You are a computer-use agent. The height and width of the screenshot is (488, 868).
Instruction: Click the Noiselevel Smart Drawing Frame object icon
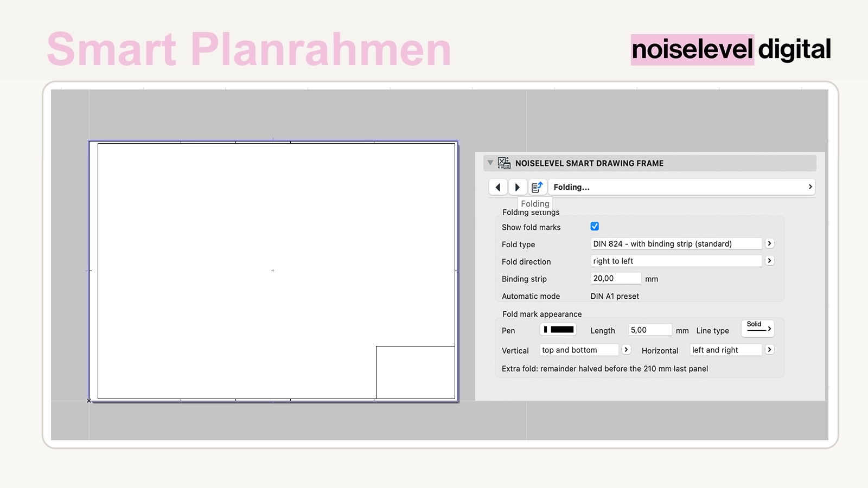[504, 163]
